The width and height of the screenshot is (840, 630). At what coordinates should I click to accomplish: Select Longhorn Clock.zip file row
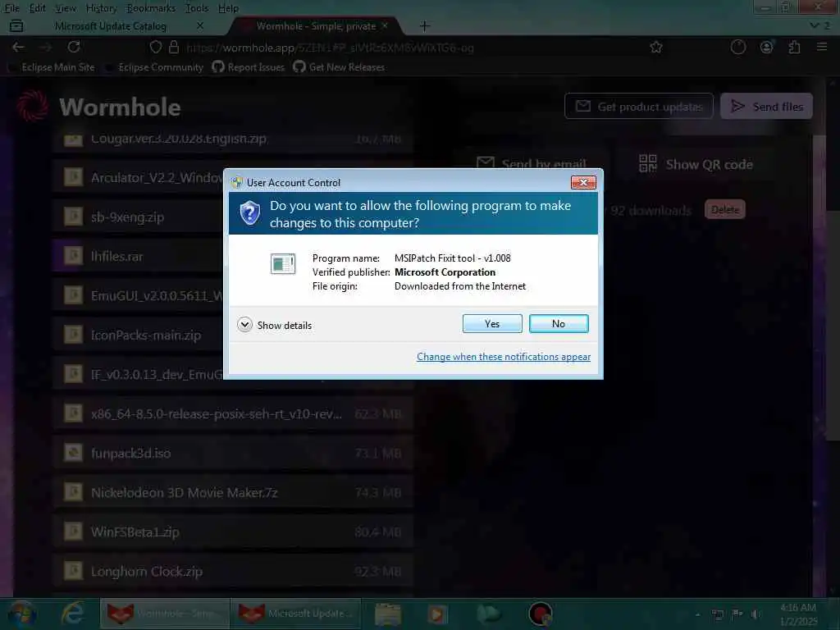(232, 571)
